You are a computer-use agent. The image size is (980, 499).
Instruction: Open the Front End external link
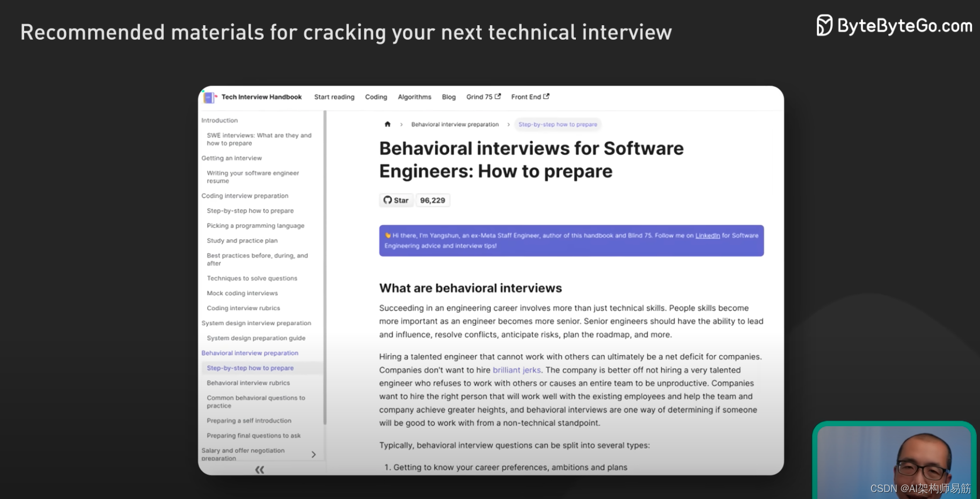[530, 97]
